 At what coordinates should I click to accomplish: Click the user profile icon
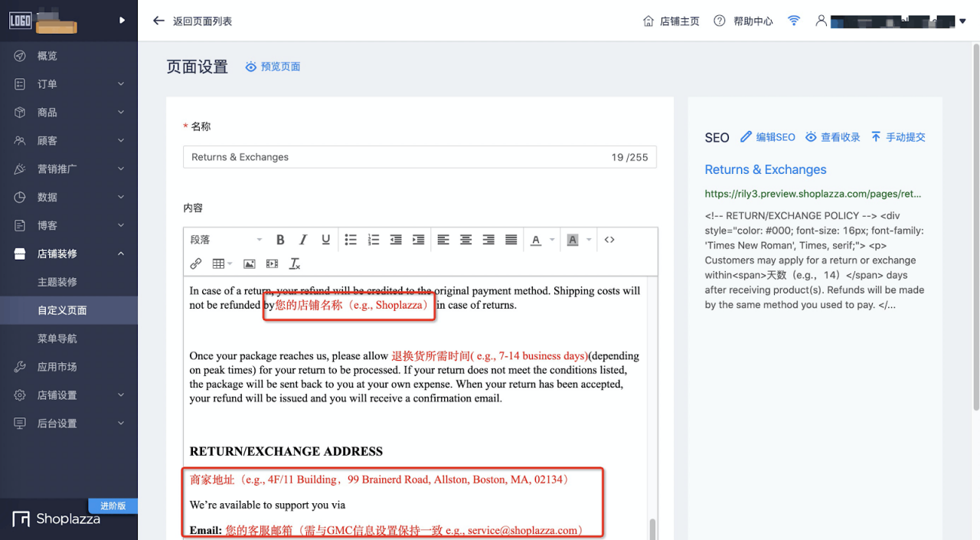tap(821, 21)
